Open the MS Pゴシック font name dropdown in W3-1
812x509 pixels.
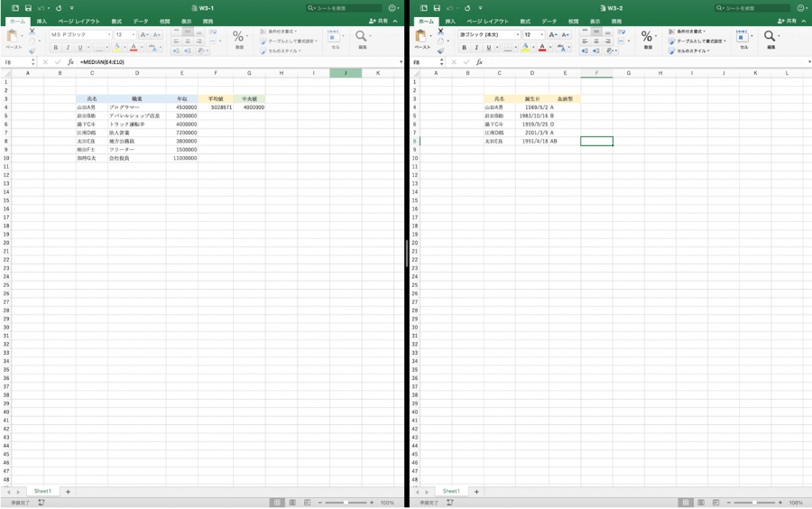[x=109, y=34]
